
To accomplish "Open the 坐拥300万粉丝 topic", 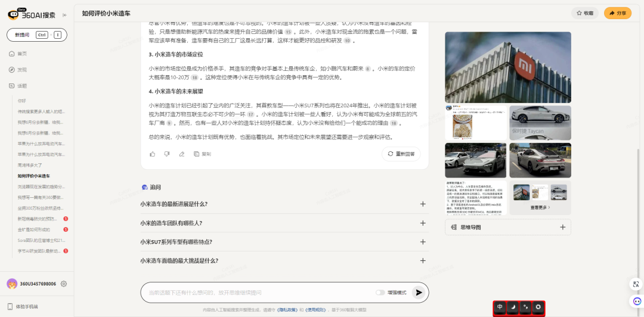I will (x=41, y=208).
